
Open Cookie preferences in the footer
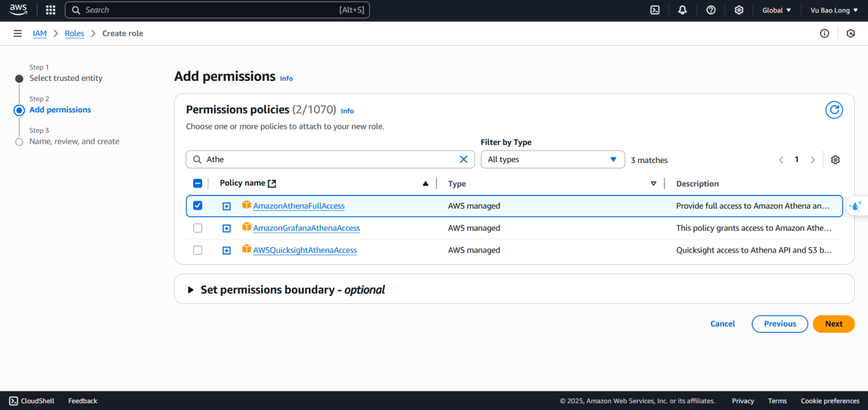tap(830, 401)
